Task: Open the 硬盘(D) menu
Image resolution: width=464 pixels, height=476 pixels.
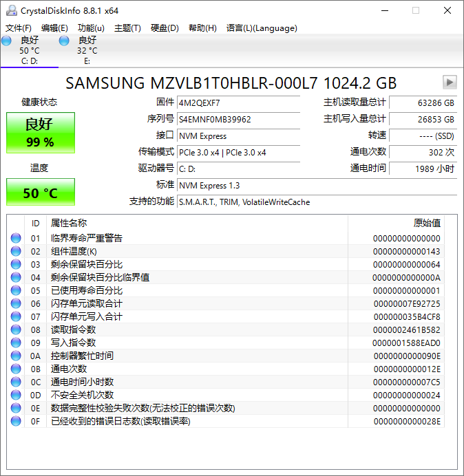Action: point(165,28)
